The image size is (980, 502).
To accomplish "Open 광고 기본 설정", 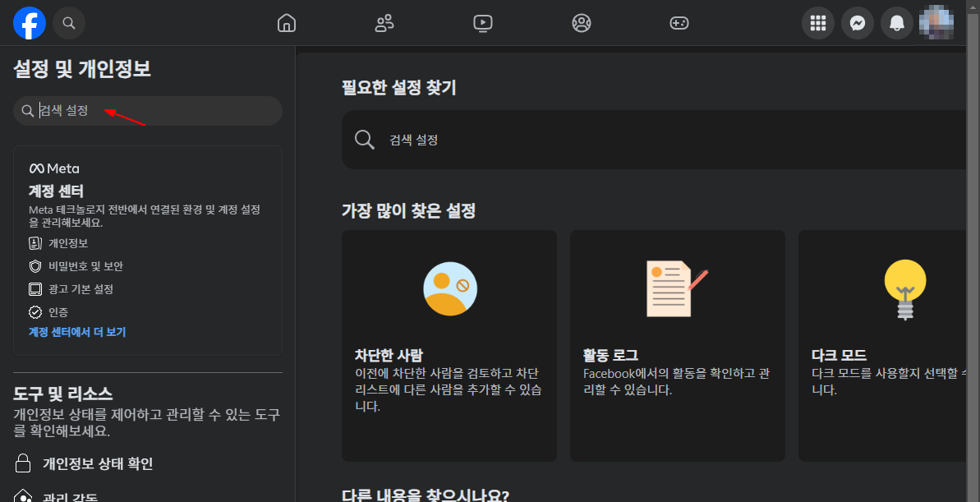I will point(81,289).
